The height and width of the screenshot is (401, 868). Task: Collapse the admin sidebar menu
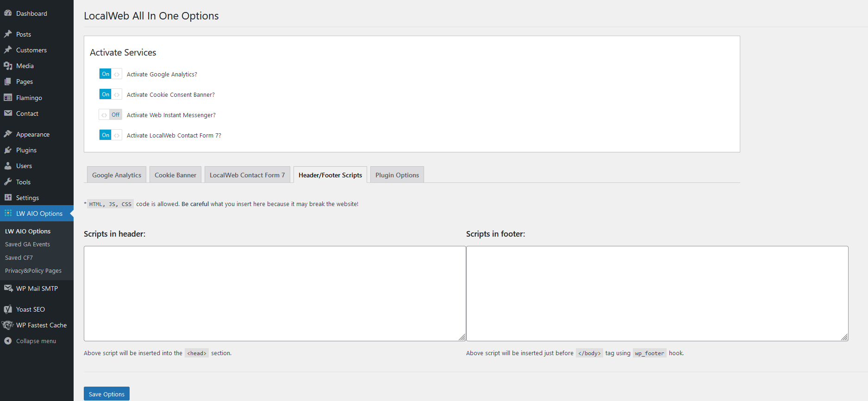31,341
